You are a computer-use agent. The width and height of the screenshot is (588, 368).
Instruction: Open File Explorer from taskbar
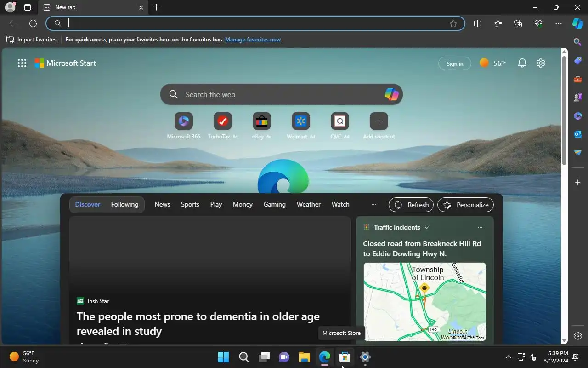tap(304, 357)
